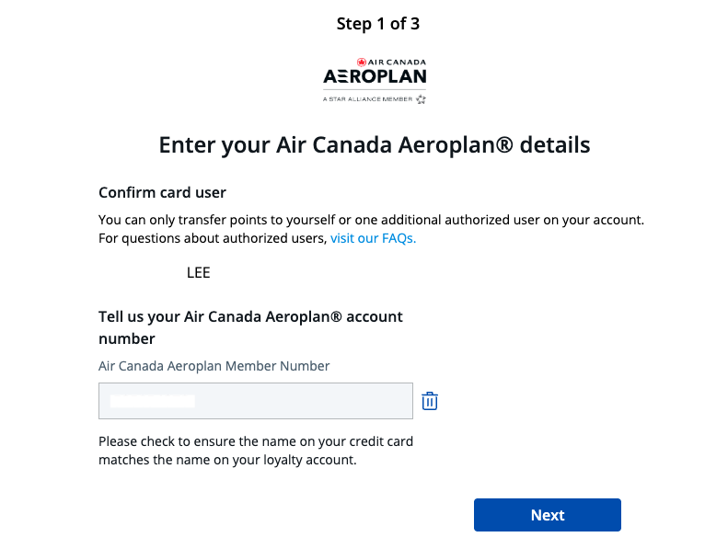
Task: Open the 'visit our FAQs.' link
Action: [373, 238]
